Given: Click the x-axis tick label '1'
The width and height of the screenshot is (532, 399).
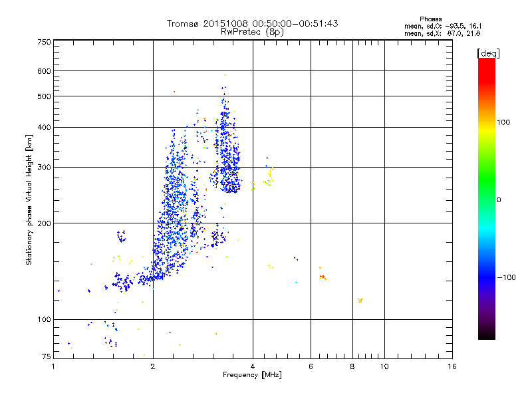Looking at the screenshot, I should coord(54,366).
